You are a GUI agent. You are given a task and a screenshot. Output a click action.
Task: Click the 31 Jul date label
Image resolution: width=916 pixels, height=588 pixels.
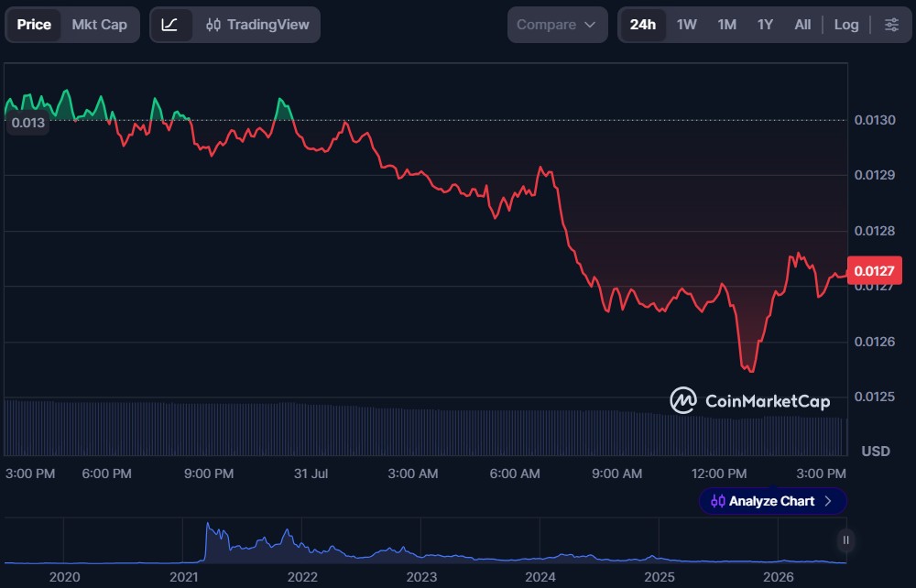tap(311, 474)
